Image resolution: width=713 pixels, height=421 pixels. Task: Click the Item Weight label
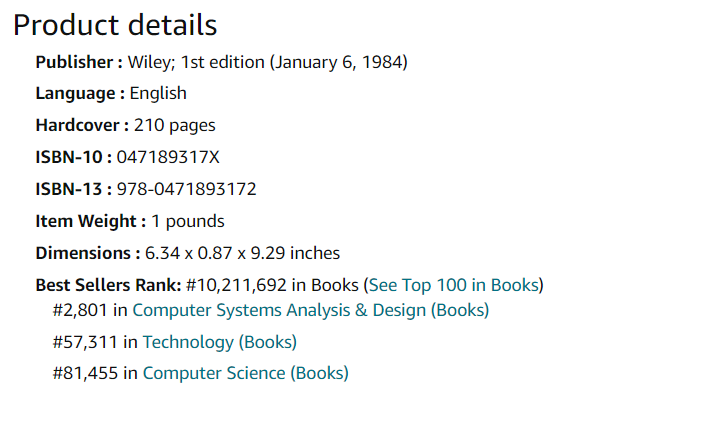coord(90,221)
